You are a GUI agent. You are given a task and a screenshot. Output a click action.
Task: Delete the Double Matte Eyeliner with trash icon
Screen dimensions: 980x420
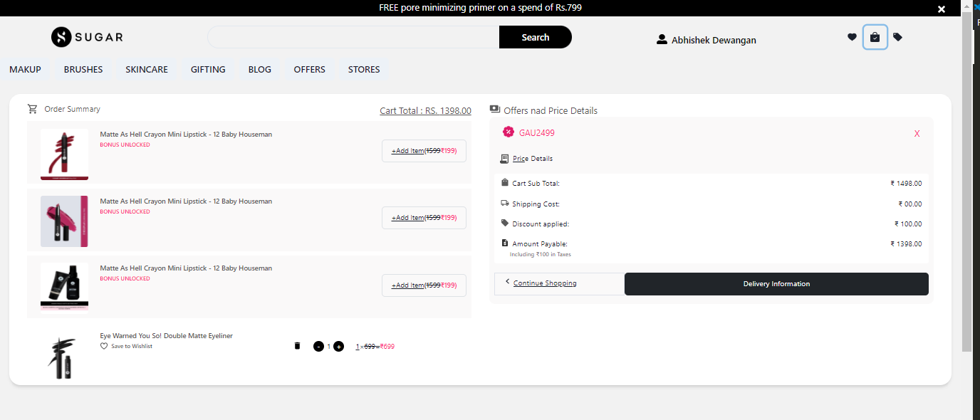tap(297, 346)
